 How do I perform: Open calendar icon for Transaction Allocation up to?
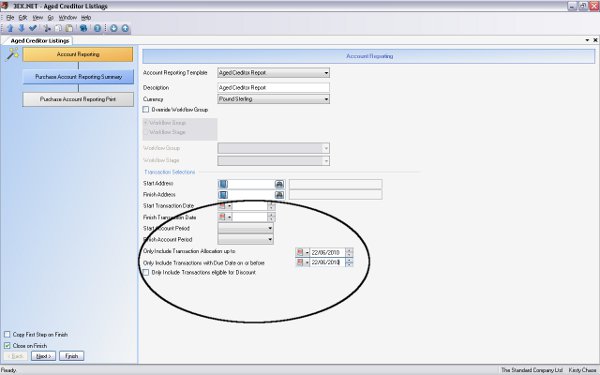[300, 253]
